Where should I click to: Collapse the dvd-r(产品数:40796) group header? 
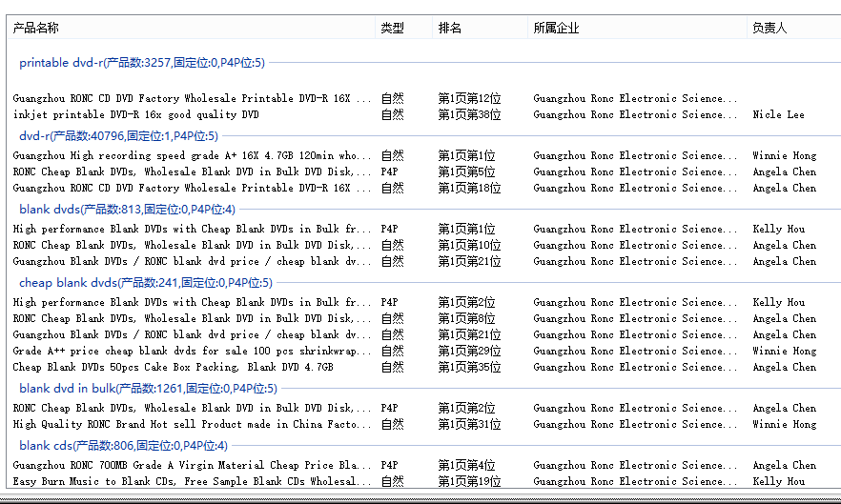pyautogui.click(x=118, y=136)
